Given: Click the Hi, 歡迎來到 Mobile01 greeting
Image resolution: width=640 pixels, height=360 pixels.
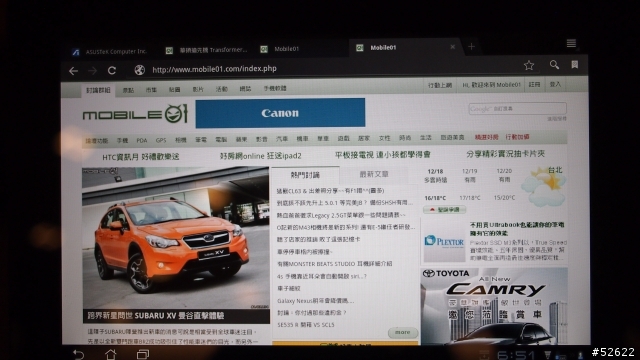Looking at the screenshot, I should [491, 85].
